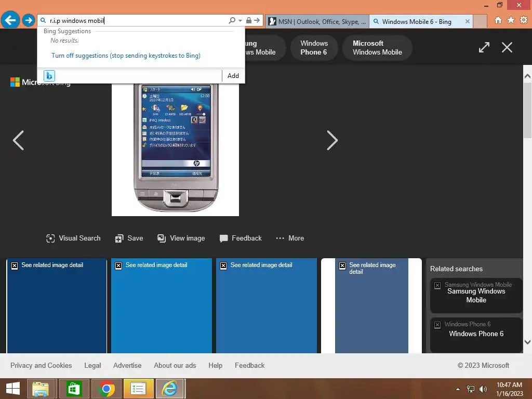
Task: Open the Help footer link
Action: [x=216, y=365]
